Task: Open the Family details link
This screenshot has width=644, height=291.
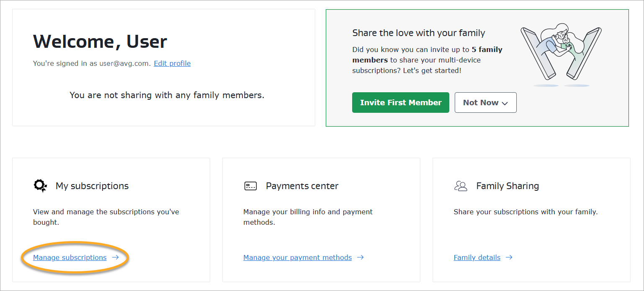Action: point(477,257)
